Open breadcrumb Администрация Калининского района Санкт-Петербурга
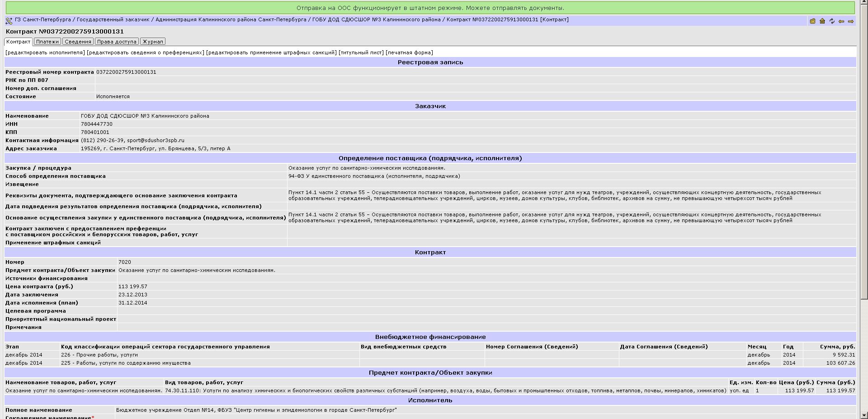Screen dimensions: 868x419 pos(231,20)
